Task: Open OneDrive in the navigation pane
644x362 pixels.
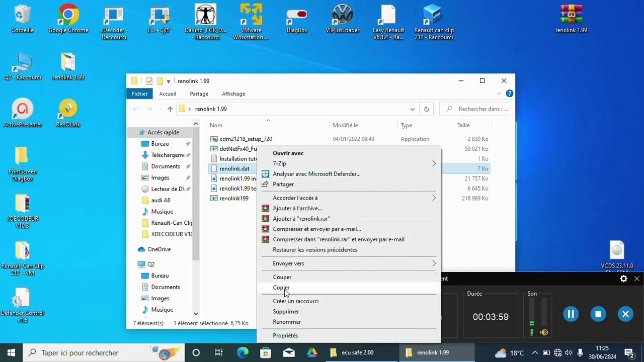Action: pyautogui.click(x=158, y=249)
